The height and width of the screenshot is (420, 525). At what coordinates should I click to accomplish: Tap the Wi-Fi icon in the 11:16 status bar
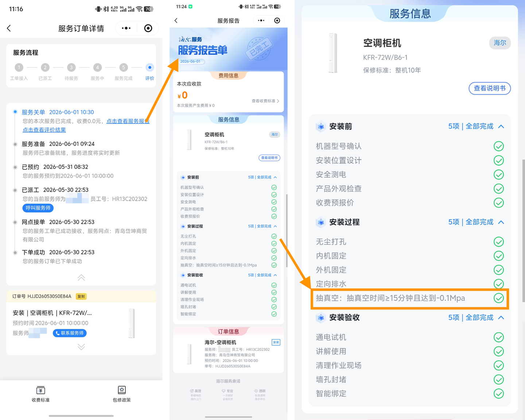(139, 9)
